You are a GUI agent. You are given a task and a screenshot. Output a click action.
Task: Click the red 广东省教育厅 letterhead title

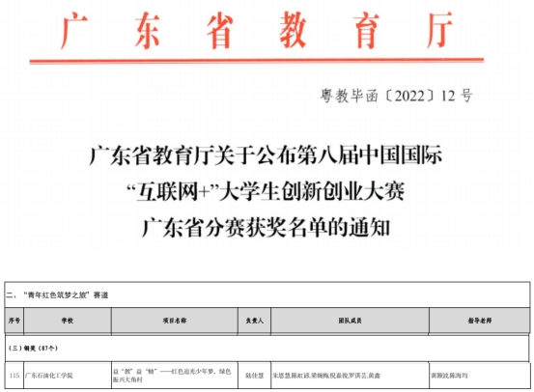tap(257, 30)
